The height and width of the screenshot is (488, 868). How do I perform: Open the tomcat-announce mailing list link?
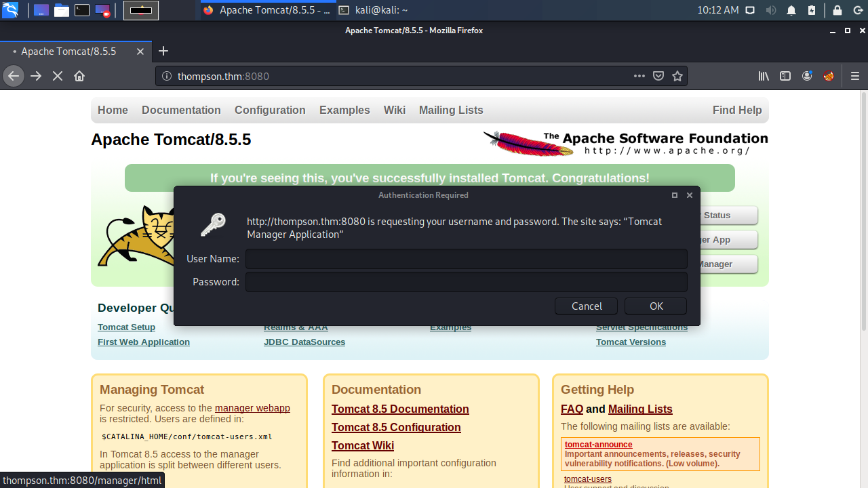(x=598, y=445)
